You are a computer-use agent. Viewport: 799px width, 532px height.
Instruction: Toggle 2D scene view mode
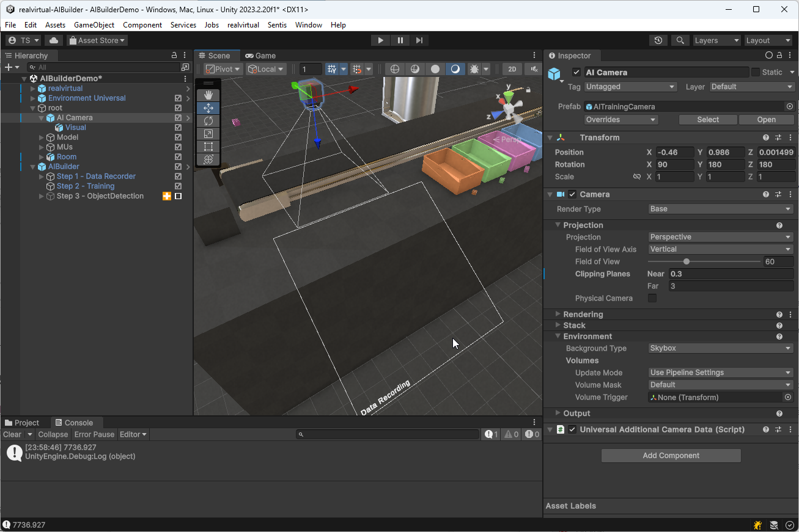coord(512,69)
